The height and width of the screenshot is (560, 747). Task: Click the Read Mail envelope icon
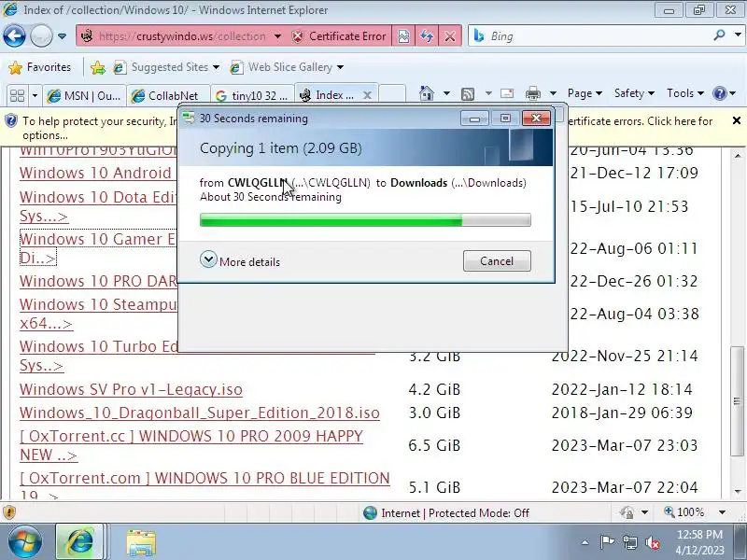(507, 93)
